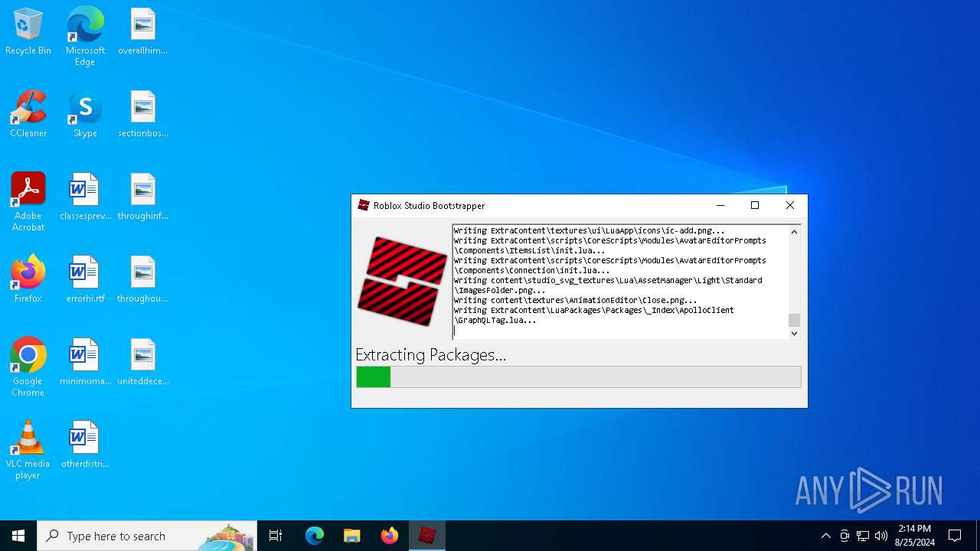Viewport: 980px width, 551px height.
Task: Open the volume control tray icon
Action: pos(881,536)
